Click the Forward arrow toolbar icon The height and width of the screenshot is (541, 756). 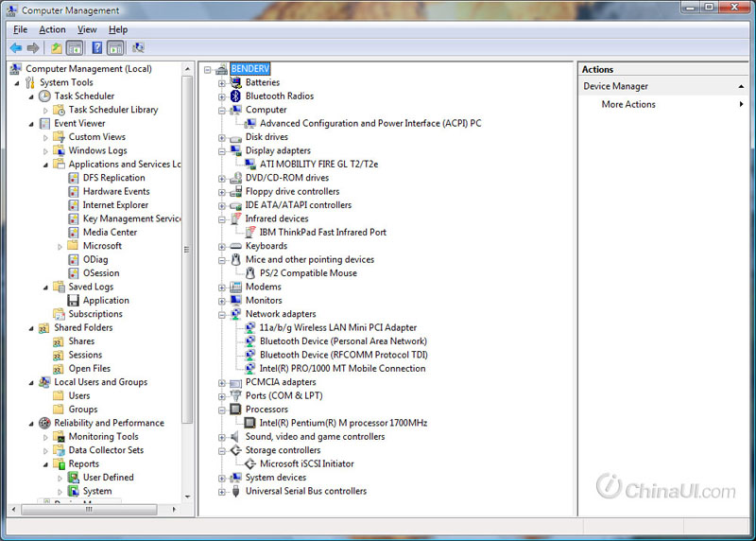tap(33, 48)
